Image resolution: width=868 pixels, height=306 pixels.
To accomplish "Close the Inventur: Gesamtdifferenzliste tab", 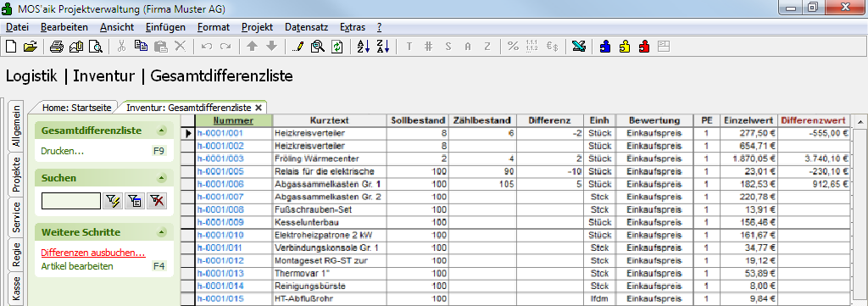I will tap(258, 108).
